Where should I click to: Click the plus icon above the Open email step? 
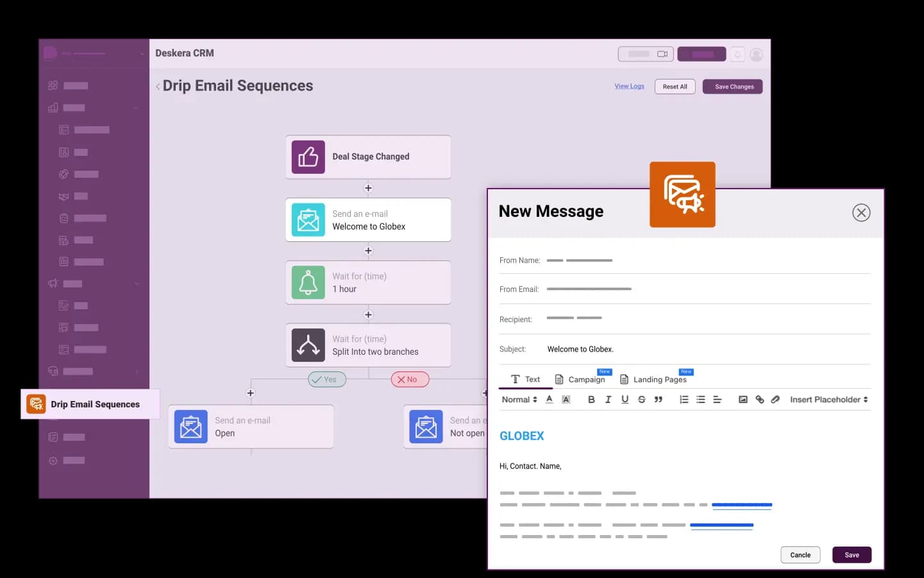click(x=251, y=393)
